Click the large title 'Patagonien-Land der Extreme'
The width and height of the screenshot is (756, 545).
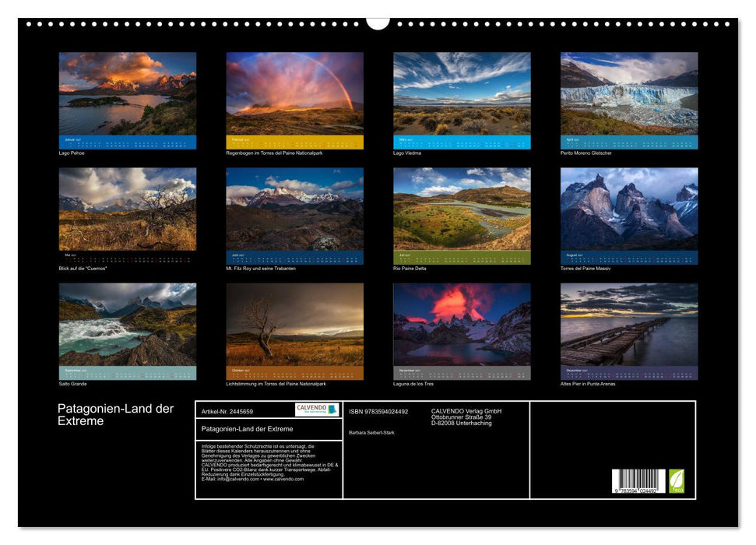pos(115,415)
